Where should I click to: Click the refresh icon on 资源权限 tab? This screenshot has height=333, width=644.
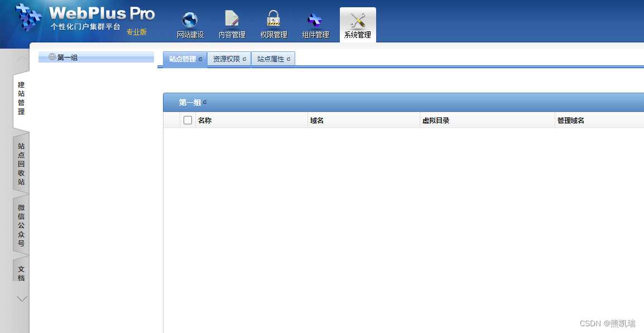(x=244, y=58)
